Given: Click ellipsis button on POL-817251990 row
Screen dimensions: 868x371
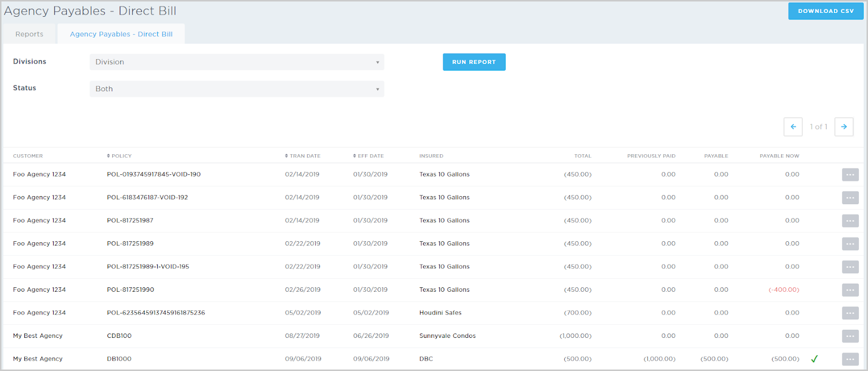Looking at the screenshot, I should pyautogui.click(x=850, y=290).
